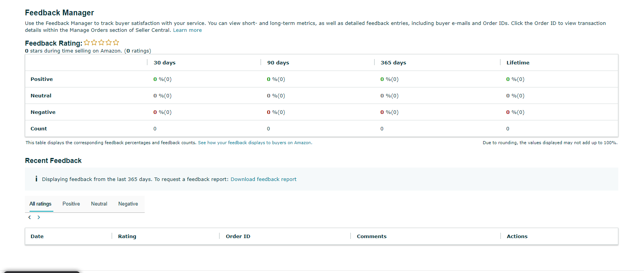Click Positive 90 days value 0 %(0)
The image size is (644, 273).
coord(276,79)
